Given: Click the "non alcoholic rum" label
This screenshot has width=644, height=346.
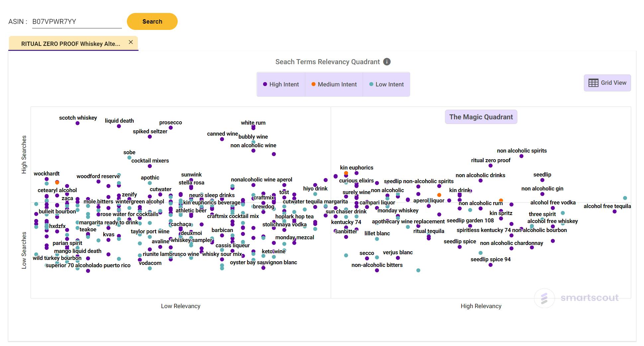Looking at the screenshot, I should coord(481,203).
